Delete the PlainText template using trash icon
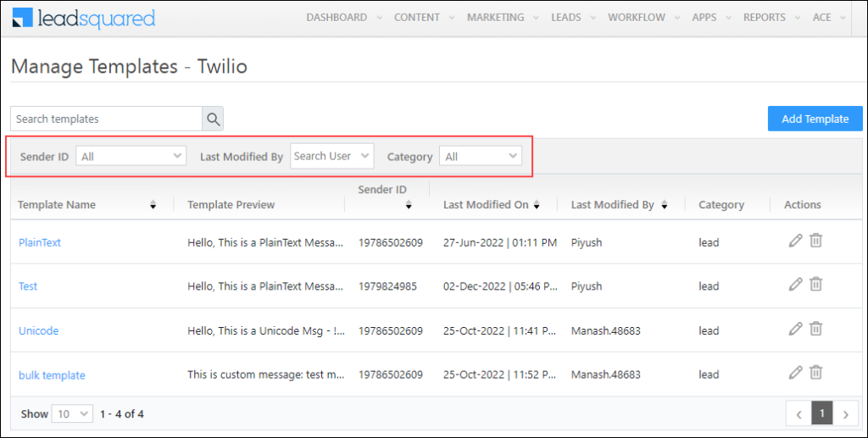The height and width of the screenshot is (438, 868). pyautogui.click(x=815, y=241)
